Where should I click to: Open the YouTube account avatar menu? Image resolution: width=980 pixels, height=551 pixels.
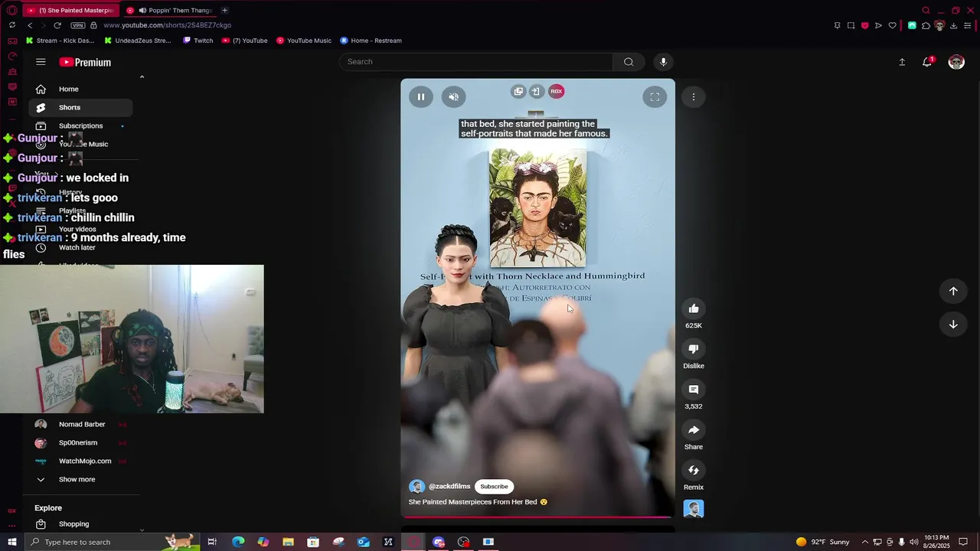(956, 62)
